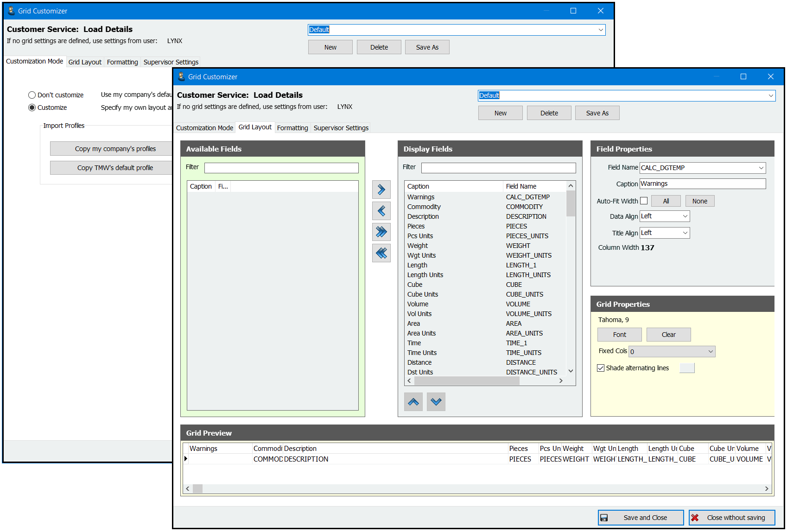787x532 pixels.
Task: Switch to the Formatting tab in front window
Action: pyautogui.click(x=292, y=128)
